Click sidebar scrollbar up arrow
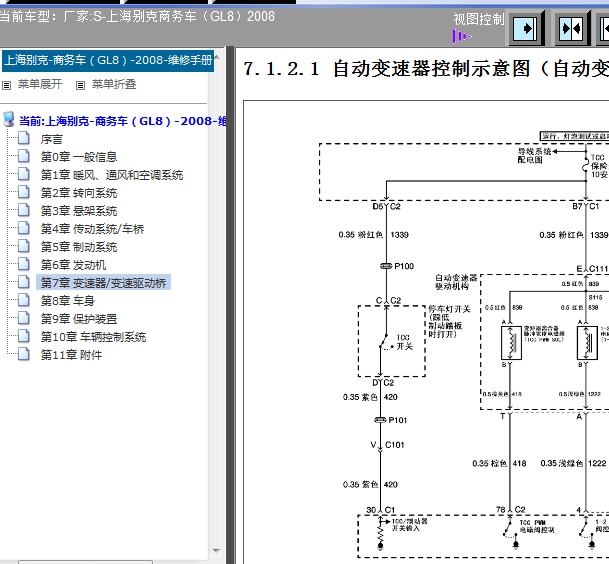The image size is (609, 564). (x=217, y=57)
